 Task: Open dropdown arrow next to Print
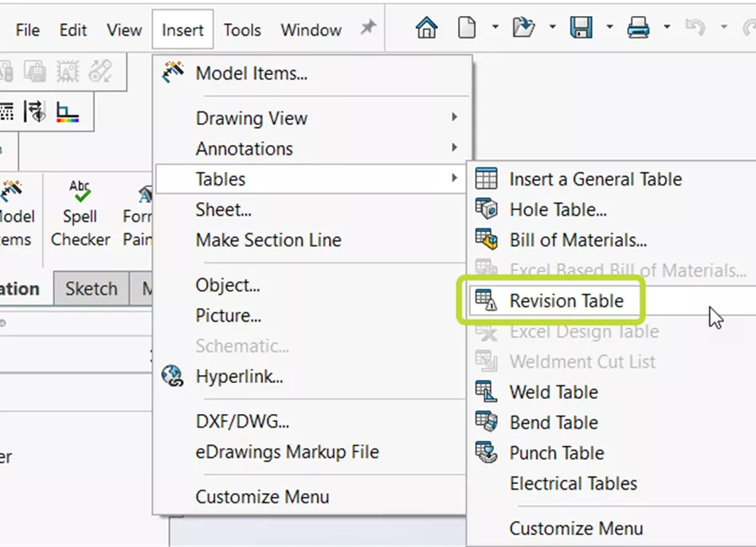click(667, 29)
